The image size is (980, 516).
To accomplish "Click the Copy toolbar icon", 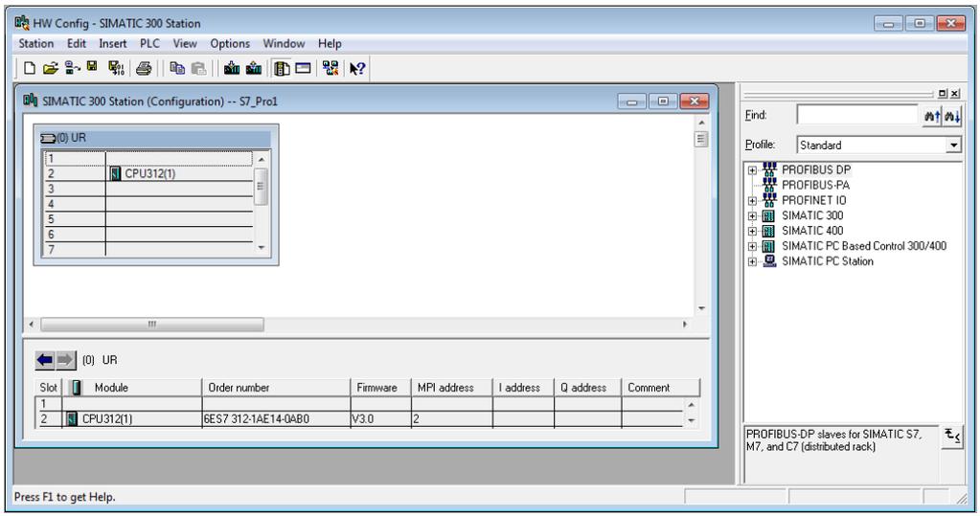I will point(177,68).
